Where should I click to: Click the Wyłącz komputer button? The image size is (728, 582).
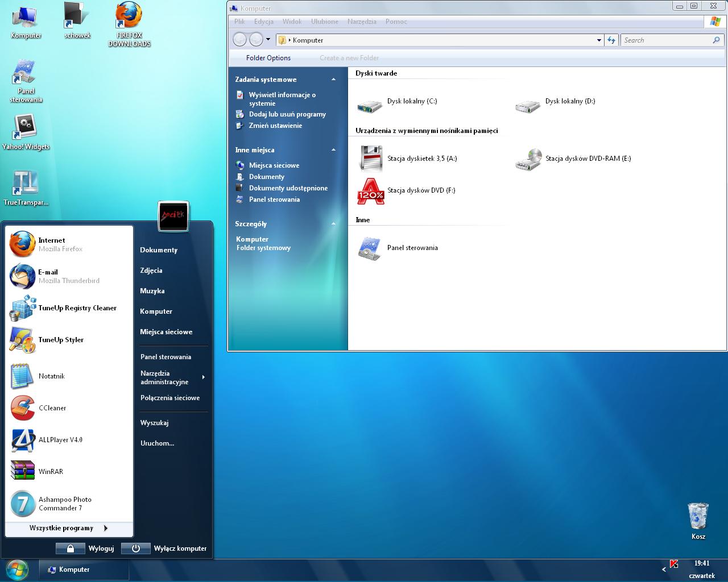(136, 548)
